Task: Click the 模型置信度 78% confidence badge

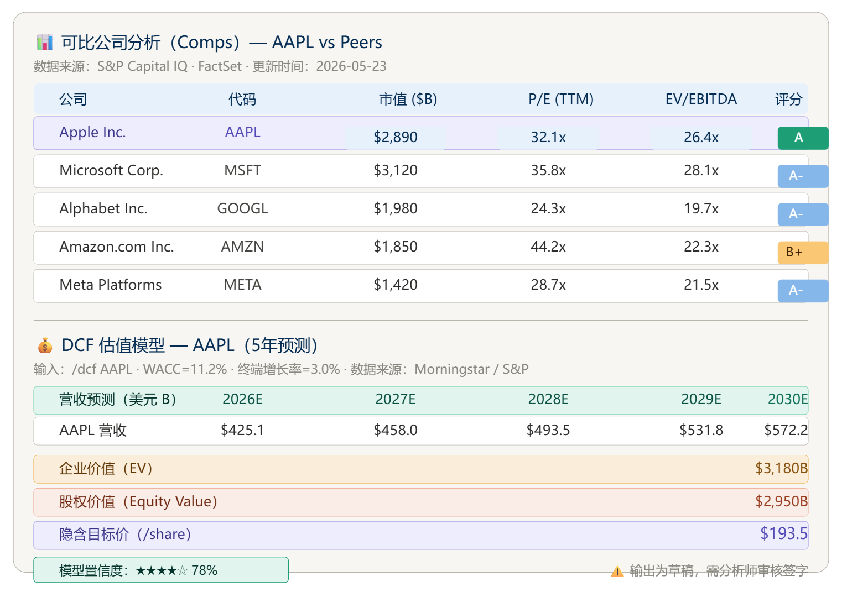Action: tap(161, 570)
